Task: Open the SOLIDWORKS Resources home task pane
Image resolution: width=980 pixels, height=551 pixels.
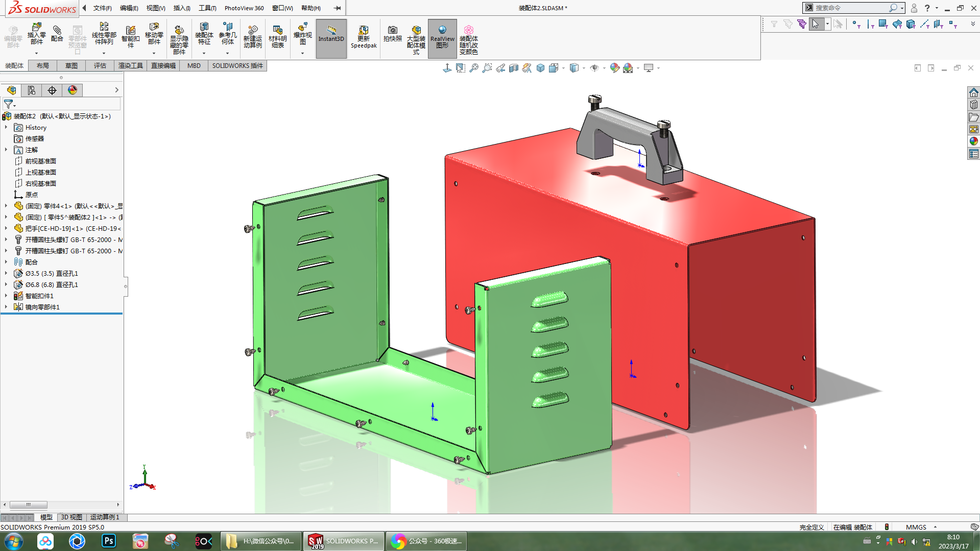Action: (973, 92)
